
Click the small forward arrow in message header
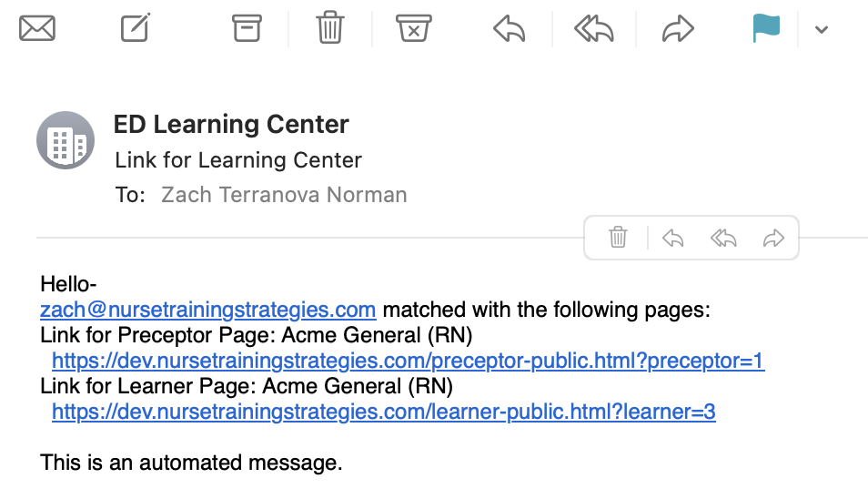click(773, 239)
